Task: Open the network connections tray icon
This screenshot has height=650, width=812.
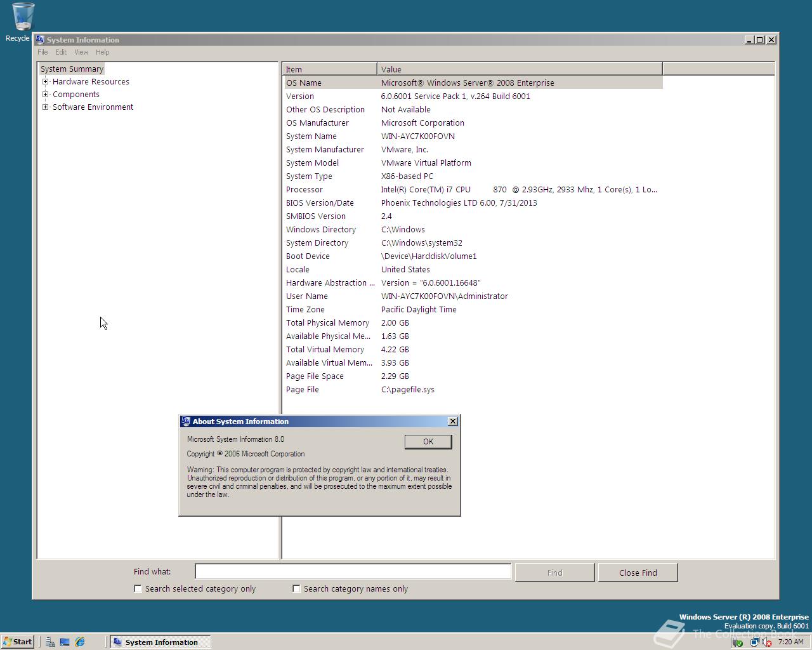Action: tap(754, 642)
